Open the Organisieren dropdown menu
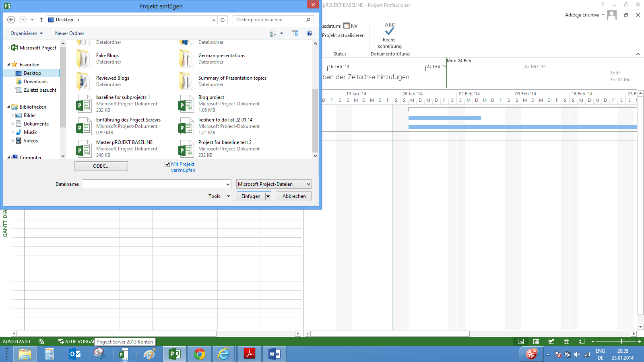Viewport: 644px width, 362px height. (27, 33)
